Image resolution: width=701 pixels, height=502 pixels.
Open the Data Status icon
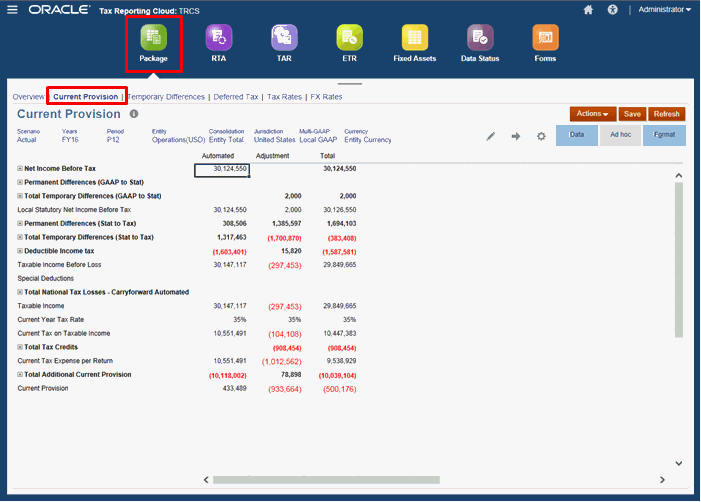click(x=480, y=43)
